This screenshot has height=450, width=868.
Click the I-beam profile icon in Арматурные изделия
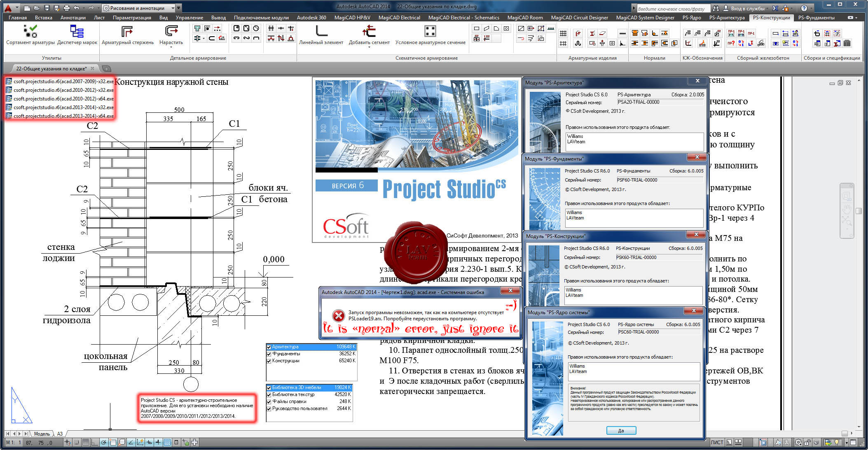point(592,33)
